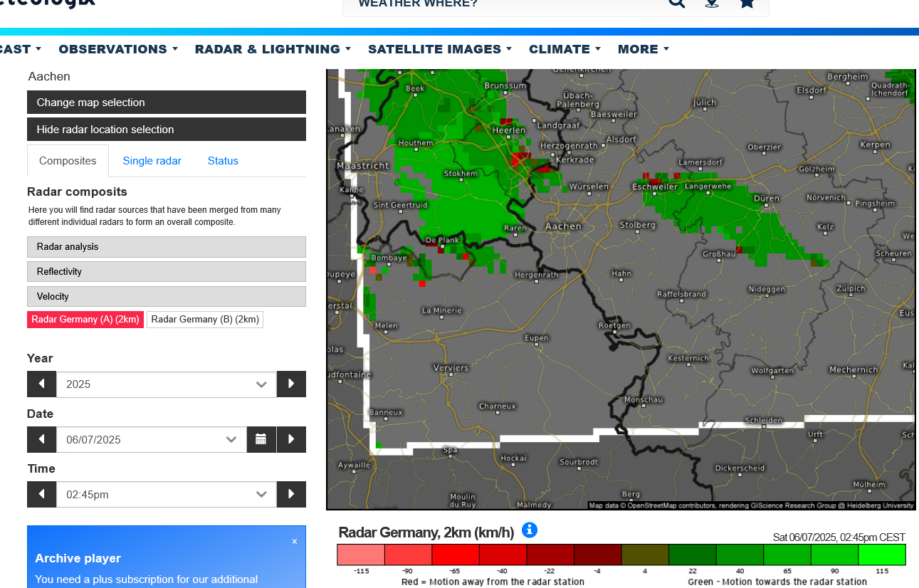Click Change map selection button

tap(167, 103)
